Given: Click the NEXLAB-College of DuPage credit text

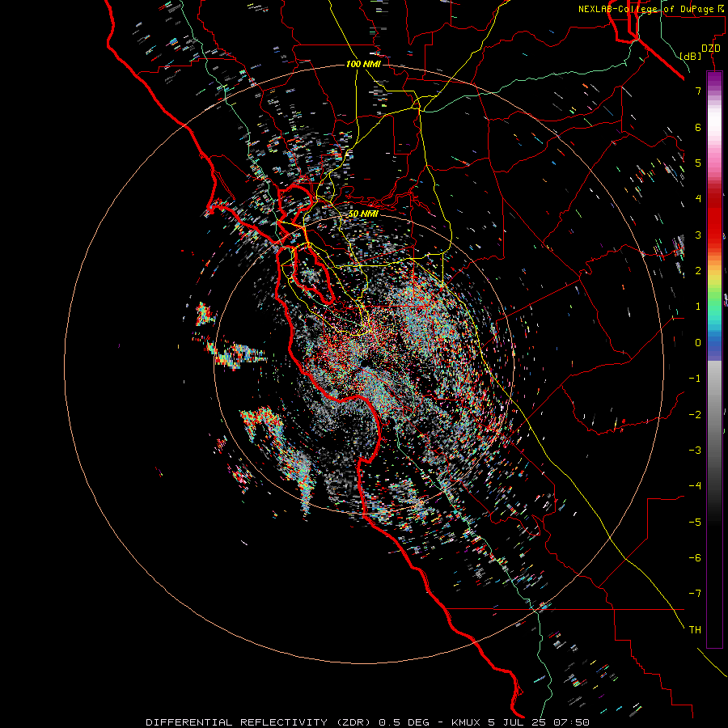Looking at the screenshot, I should (650, 9).
